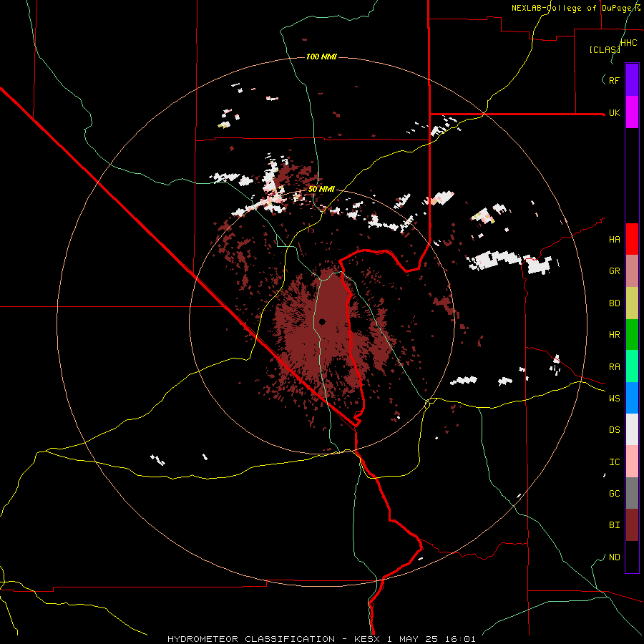This screenshot has width=644, height=644.
Task: Click the UK legend label
Action: (x=614, y=112)
